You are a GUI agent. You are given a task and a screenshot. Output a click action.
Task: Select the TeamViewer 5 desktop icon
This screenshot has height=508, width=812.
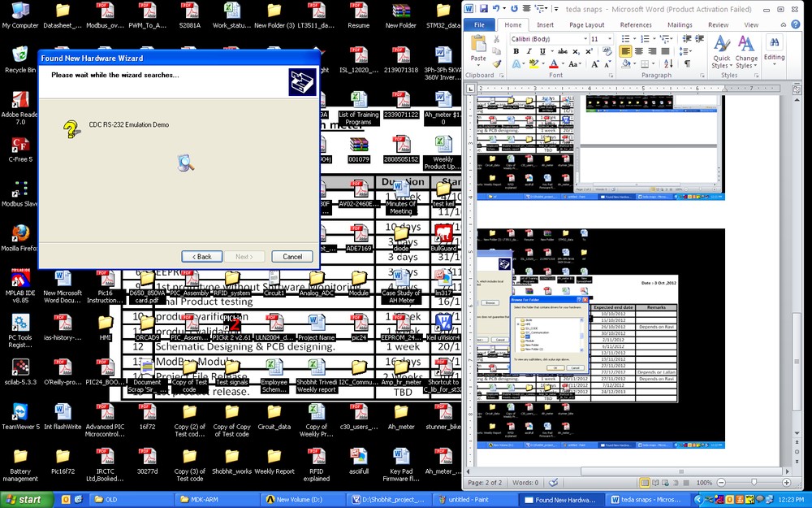pyautogui.click(x=20, y=412)
